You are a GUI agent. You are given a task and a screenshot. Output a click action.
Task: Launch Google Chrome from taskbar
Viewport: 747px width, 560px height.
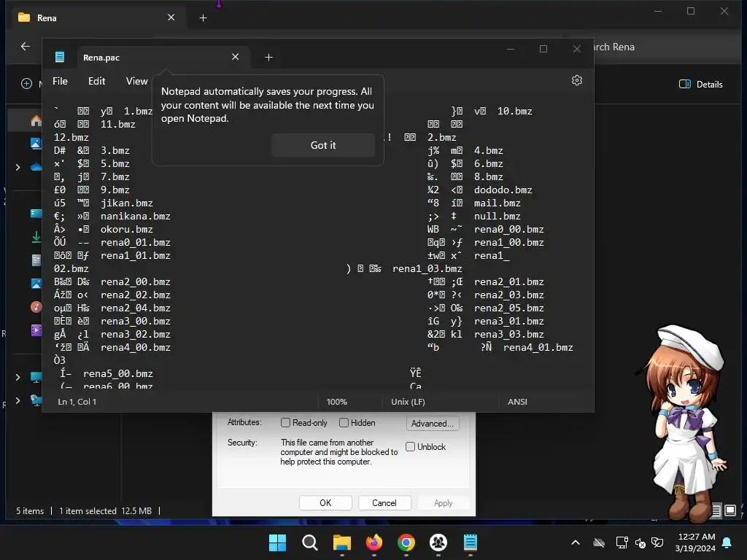click(x=406, y=542)
